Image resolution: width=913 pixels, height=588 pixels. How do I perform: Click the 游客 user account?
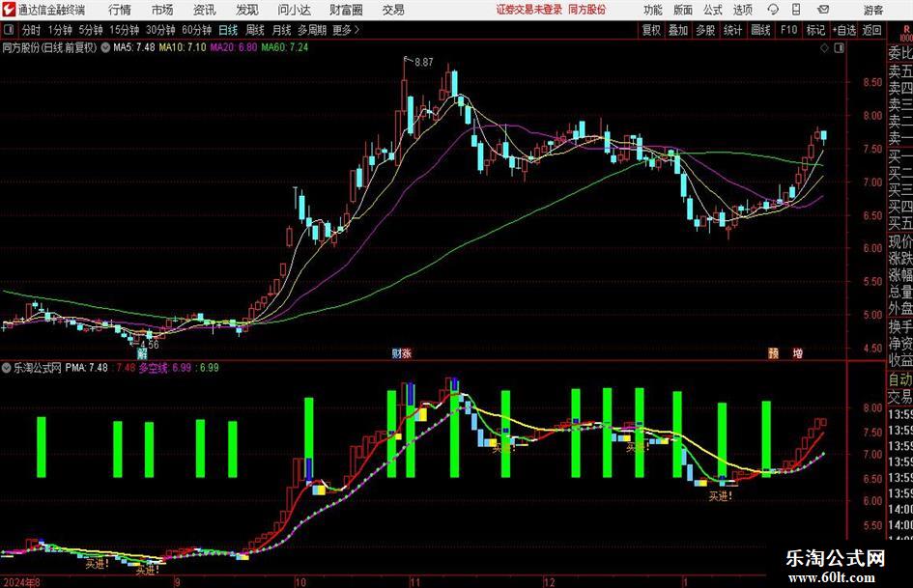coord(872,10)
